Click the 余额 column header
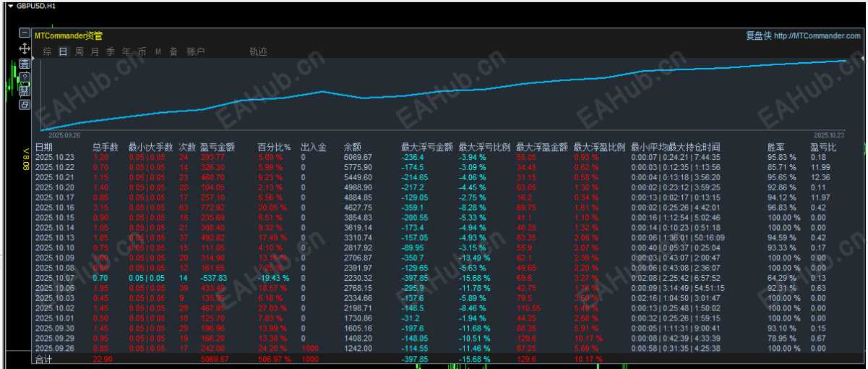This screenshot has height=369, width=868. (353, 148)
